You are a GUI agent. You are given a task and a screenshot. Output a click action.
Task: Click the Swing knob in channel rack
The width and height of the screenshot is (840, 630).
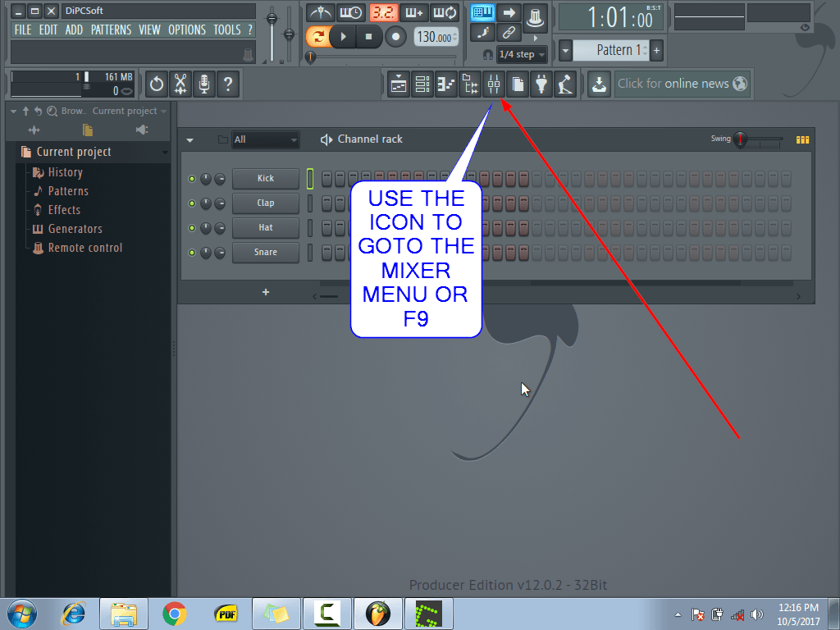click(x=740, y=139)
